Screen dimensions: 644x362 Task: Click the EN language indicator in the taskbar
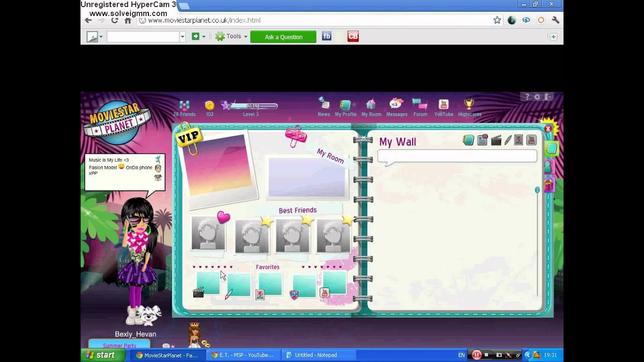point(461,355)
